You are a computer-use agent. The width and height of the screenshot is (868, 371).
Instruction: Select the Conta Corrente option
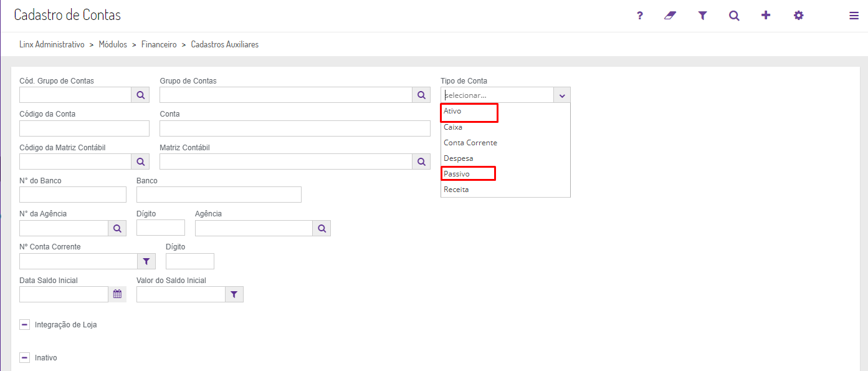pyautogui.click(x=470, y=143)
